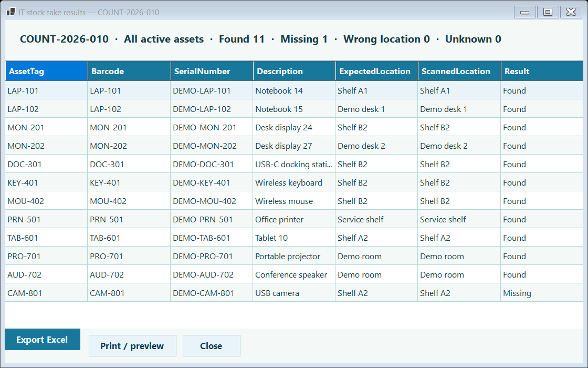Select the USB camera description cell
Screen dimensions: 588x368
[x=294, y=293]
